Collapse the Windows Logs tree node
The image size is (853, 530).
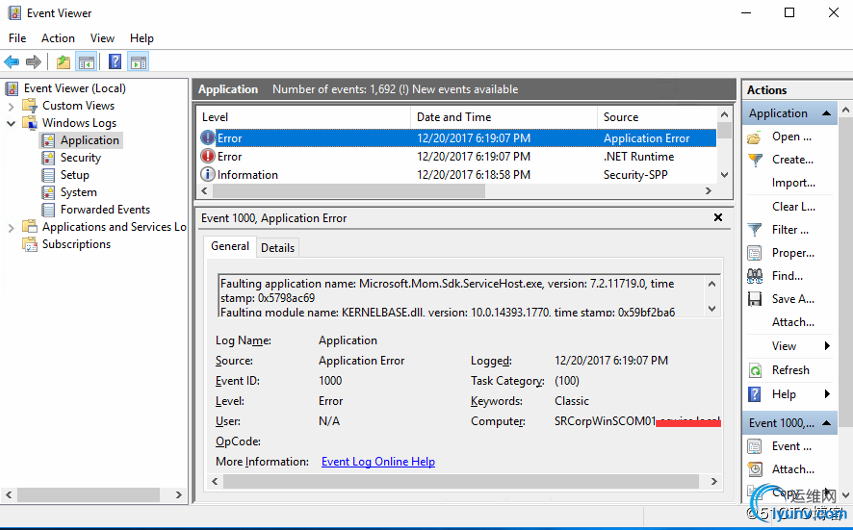tap(11, 123)
